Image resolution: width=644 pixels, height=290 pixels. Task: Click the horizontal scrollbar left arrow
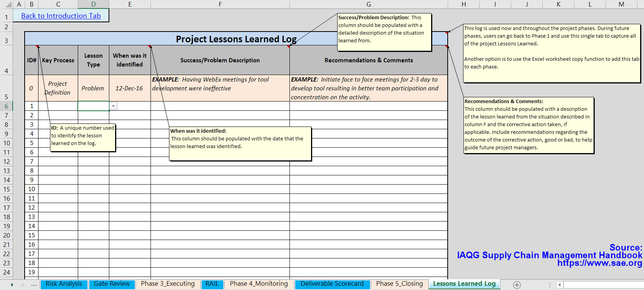[560, 285]
